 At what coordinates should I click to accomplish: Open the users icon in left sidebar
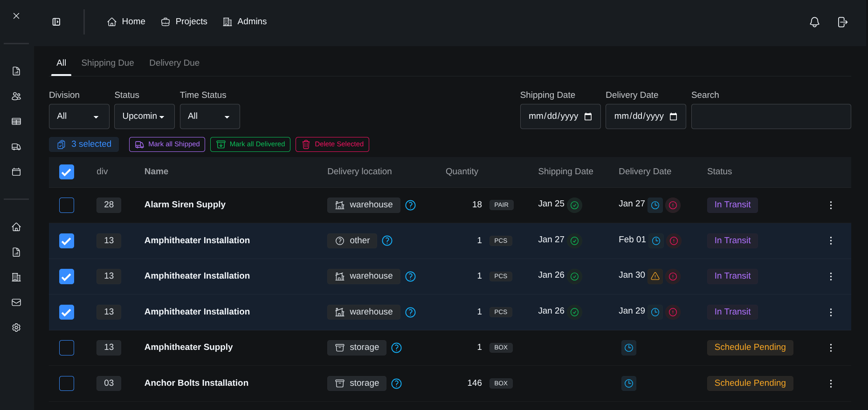point(16,96)
